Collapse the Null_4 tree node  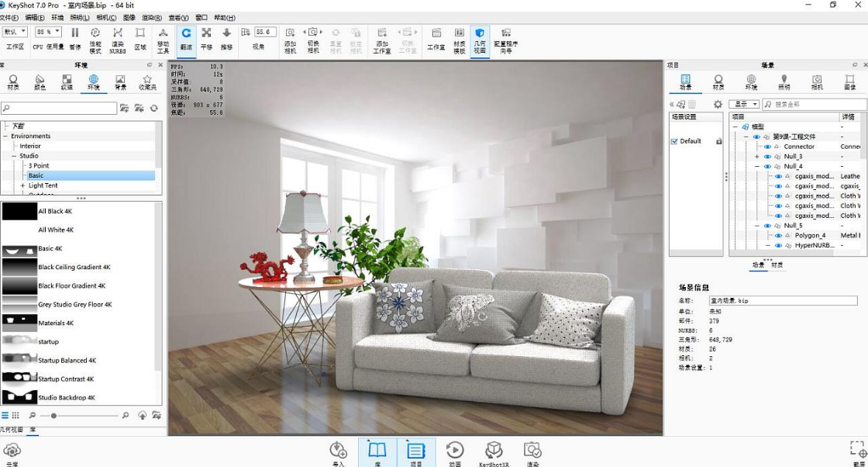(756, 167)
